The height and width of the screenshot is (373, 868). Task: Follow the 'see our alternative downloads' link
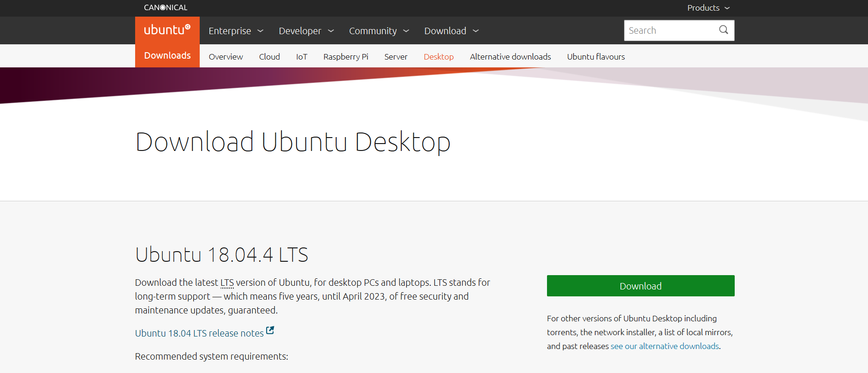point(665,346)
